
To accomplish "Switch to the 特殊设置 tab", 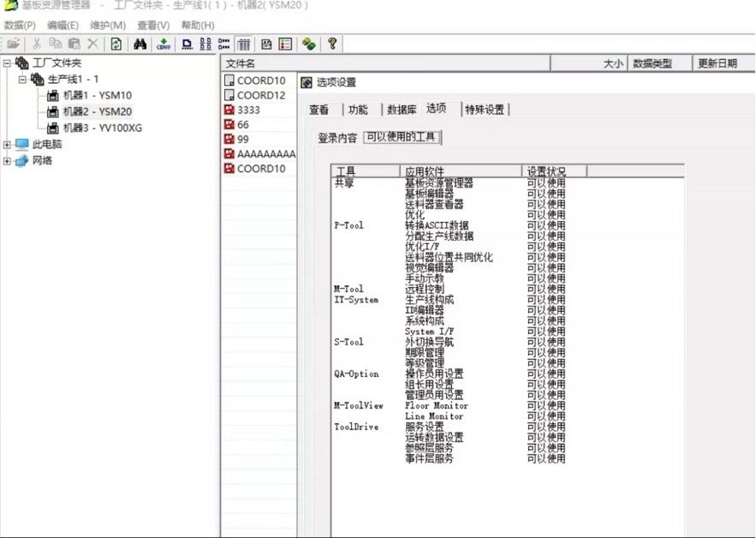I will click(484, 110).
